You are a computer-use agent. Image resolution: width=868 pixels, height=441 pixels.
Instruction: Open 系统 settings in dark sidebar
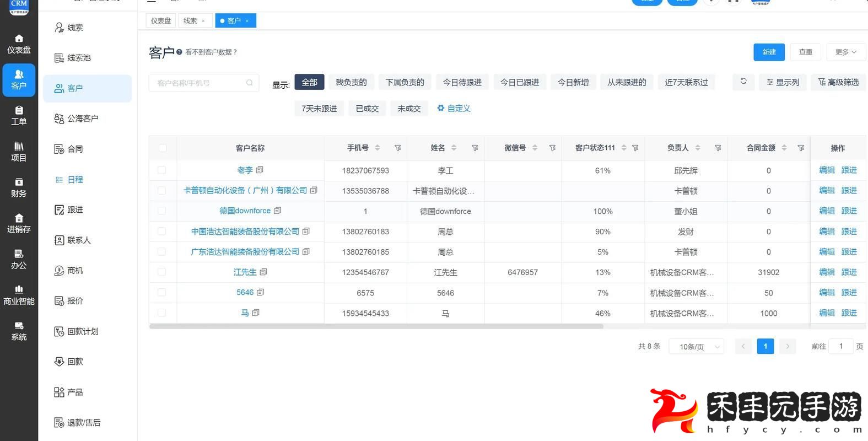[x=19, y=331]
